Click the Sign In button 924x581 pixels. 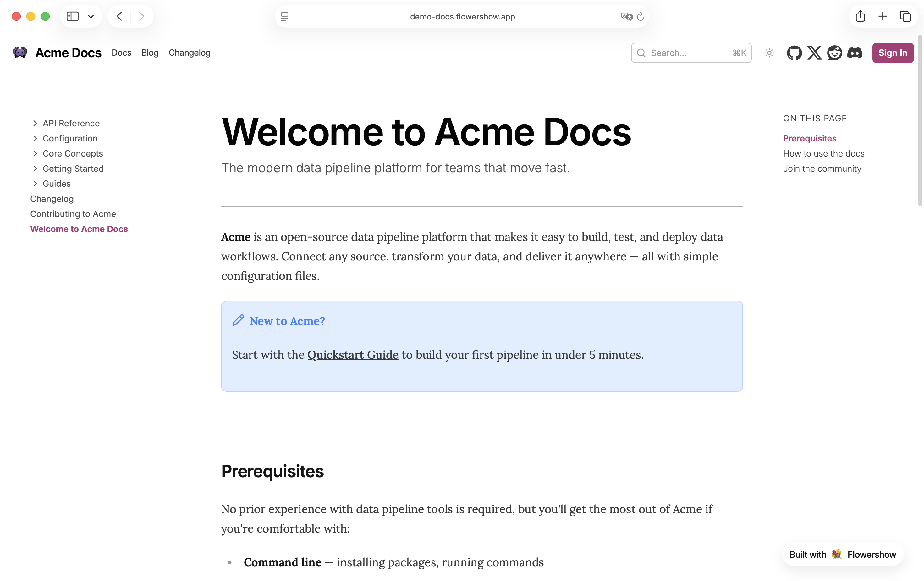pyautogui.click(x=893, y=53)
